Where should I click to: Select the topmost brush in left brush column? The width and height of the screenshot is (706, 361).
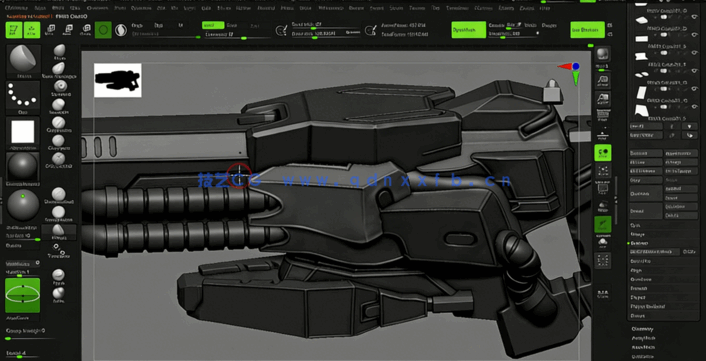click(59, 51)
